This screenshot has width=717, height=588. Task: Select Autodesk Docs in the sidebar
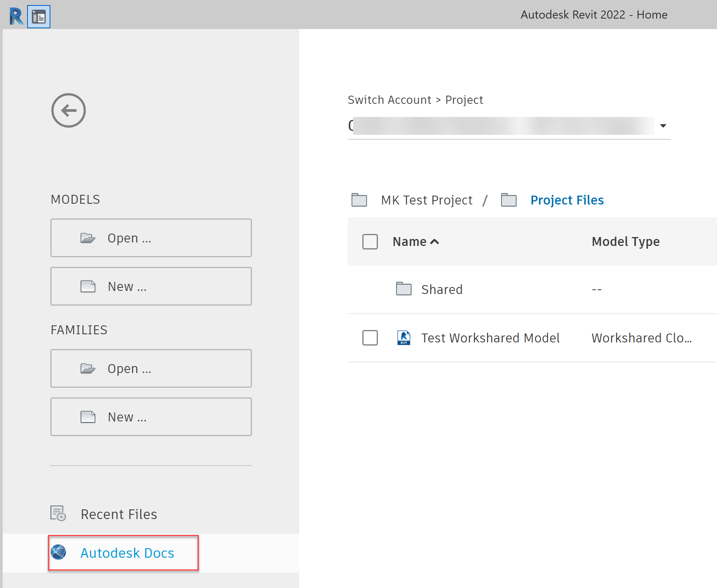point(127,553)
